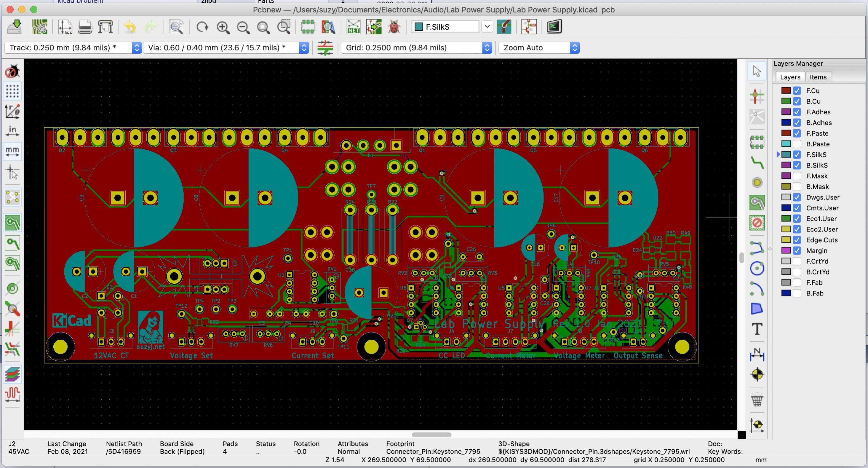
Task: Open the Via size dropdown
Action: point(226,47)
